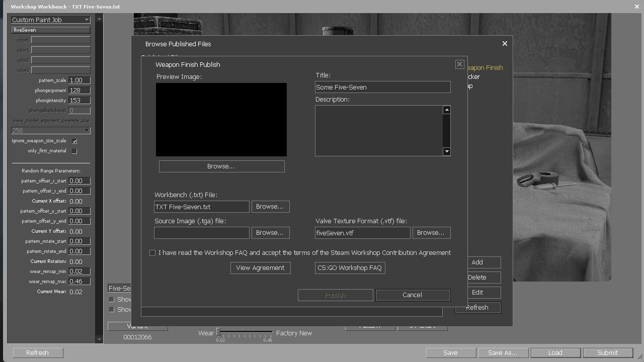
Task: Click the Submit button in Workbench
Action: click(x=608, y=353)
